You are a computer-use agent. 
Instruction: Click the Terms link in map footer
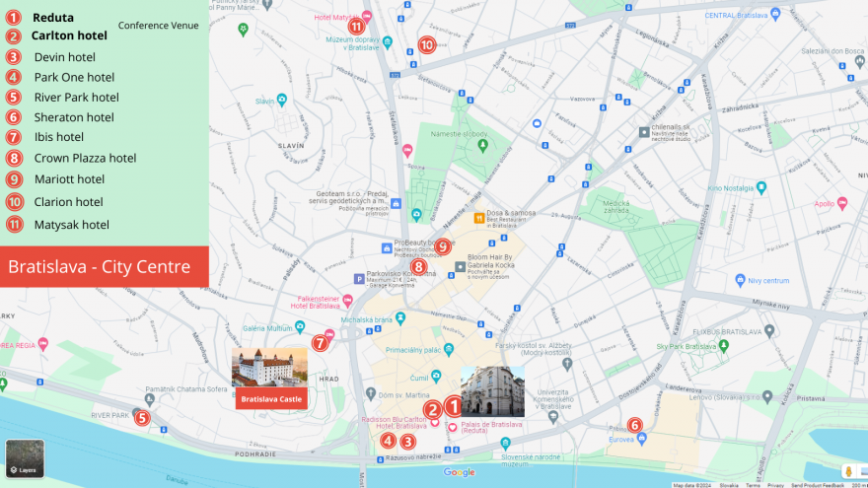coord(753,485)
